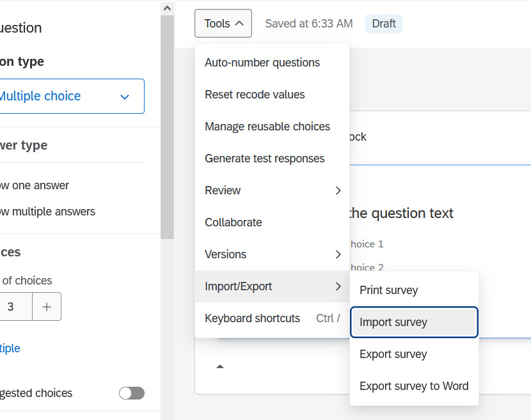Screen dimensions: 531x420
Task: Select Export survey to Word
Action: pos(414,386)
